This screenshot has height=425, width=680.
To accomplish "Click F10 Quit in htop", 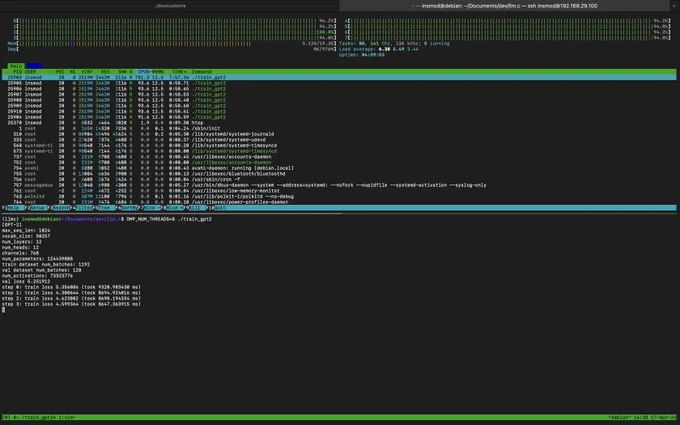I will (x=216, y=208).
